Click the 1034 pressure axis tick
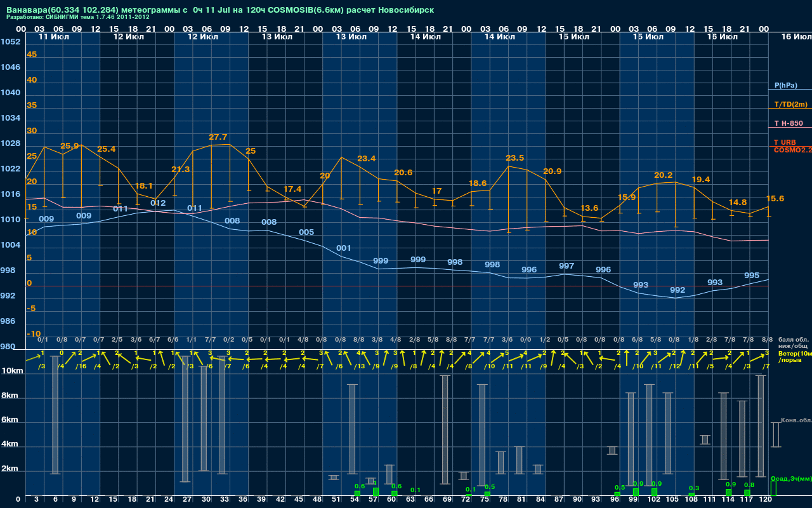This screenshot has width=812, height=508. tap(10, 118)
